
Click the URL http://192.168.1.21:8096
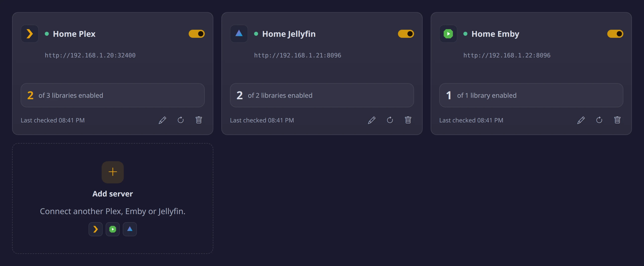(298, 55)
